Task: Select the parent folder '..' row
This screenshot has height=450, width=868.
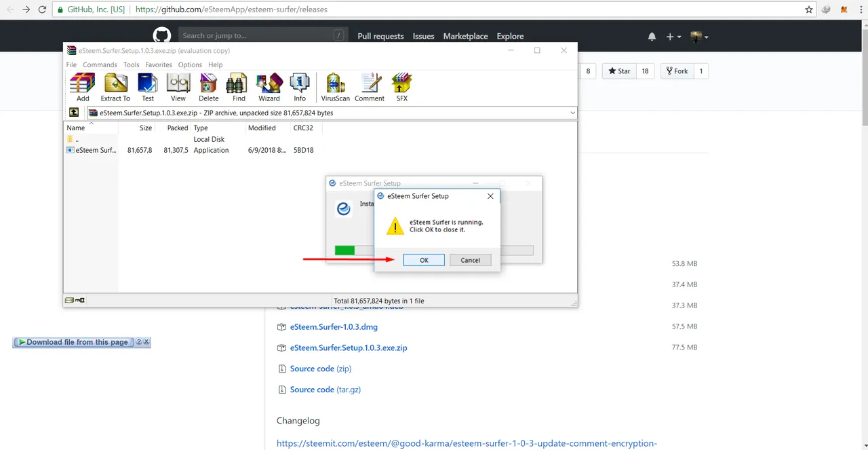Action: pos(73,139)
